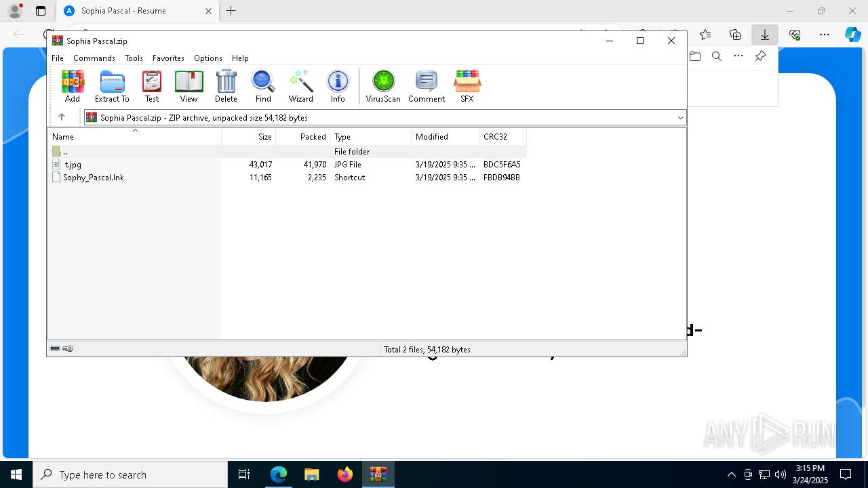Open the Tools menu
The image size is (868, 488).
134,58
